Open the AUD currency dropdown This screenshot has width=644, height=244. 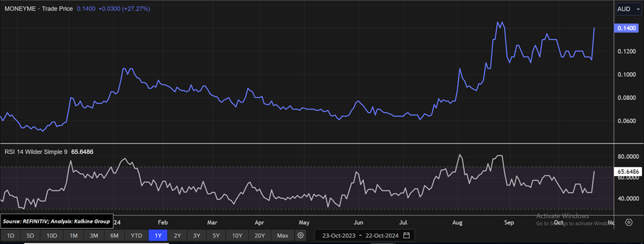tap(628, 9)
